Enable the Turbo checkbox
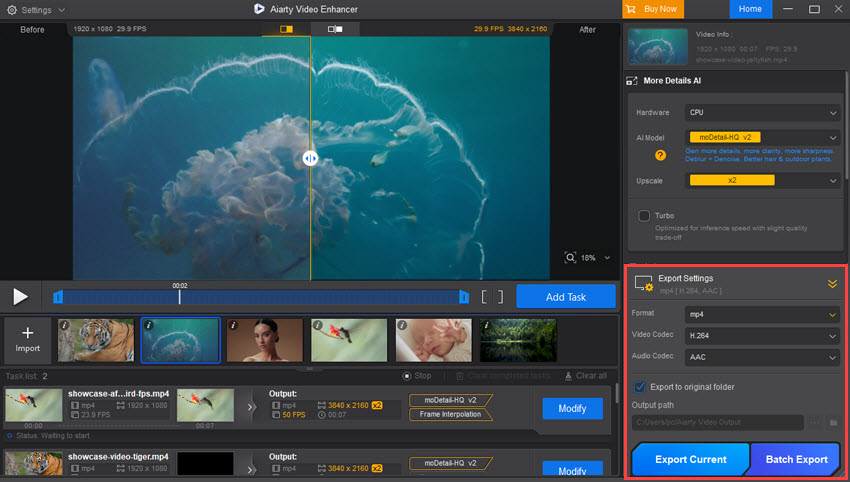The width and height of the screenshot is (850, 482). [643, 216]
